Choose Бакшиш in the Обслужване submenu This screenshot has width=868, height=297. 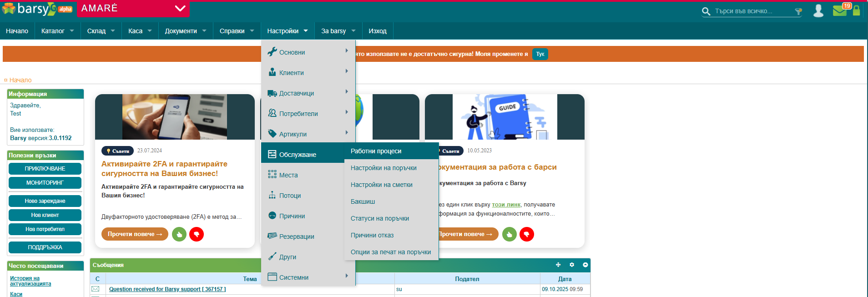pos(363,201)
